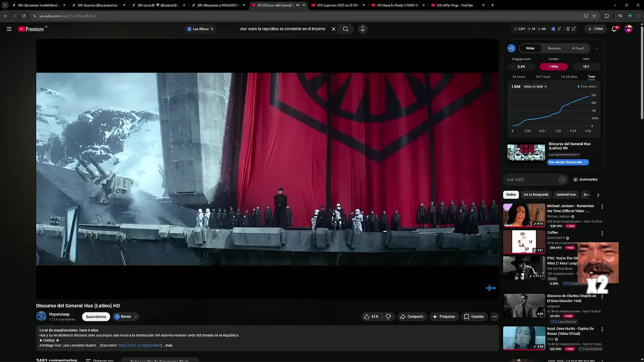Open the tab search dropdown arrow
644x362 pixels.
(x=6, y=5)
